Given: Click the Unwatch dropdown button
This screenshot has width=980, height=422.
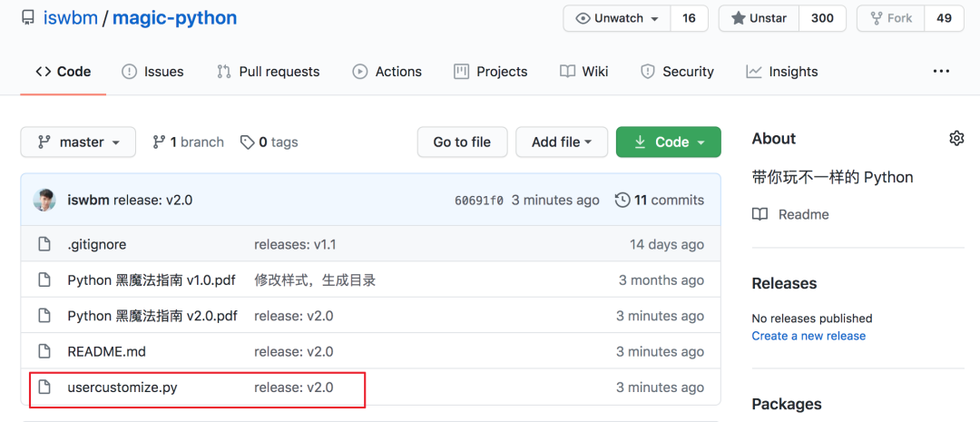Looking at the screenshot, I should pos(617,18).
